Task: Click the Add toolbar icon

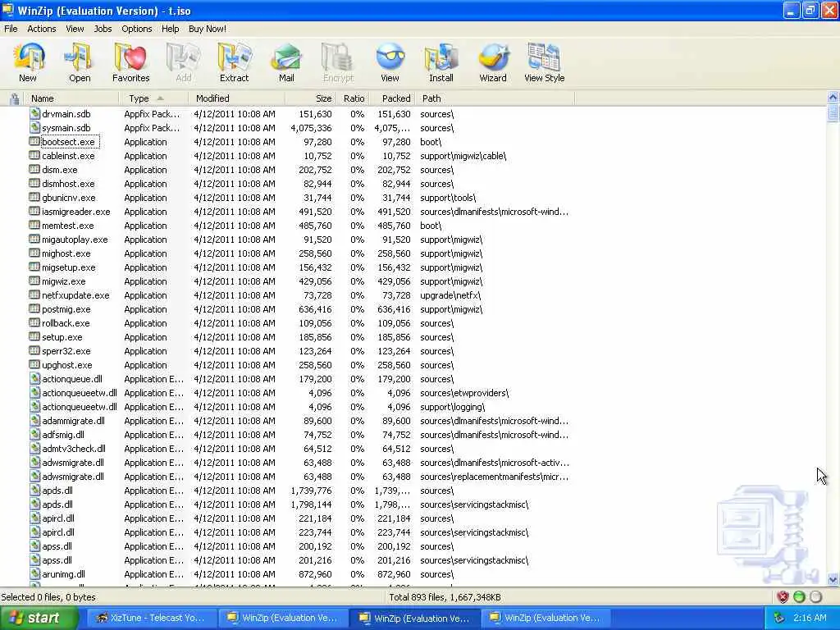Action: (183, 57)
